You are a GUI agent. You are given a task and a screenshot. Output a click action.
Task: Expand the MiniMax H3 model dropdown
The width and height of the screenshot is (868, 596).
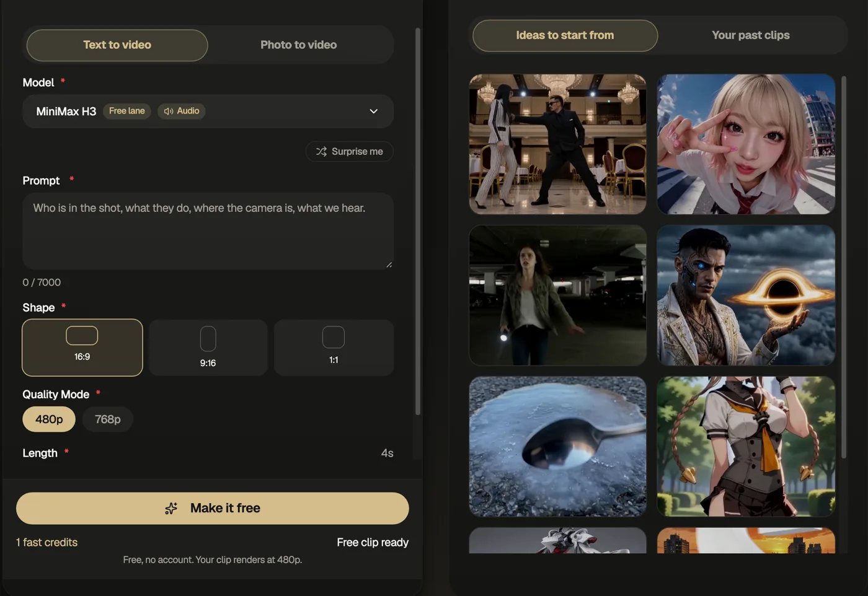click(208, 112)
